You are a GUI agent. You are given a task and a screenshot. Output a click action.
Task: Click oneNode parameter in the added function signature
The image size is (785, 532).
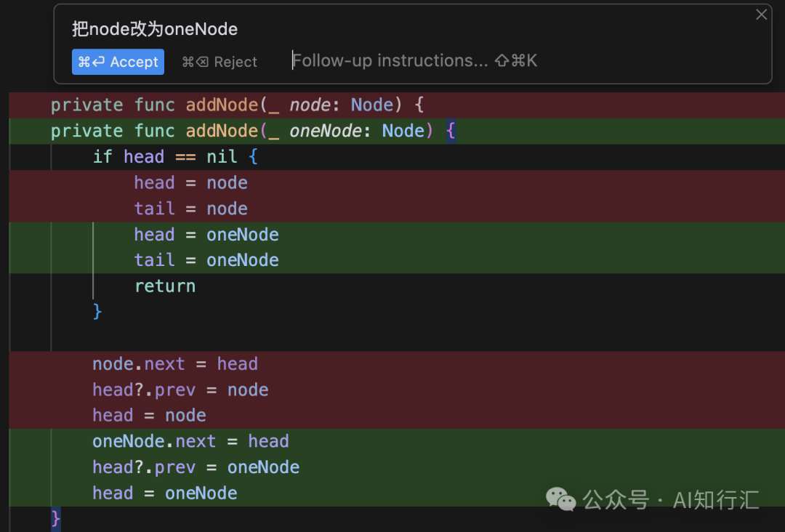point(325,131)
